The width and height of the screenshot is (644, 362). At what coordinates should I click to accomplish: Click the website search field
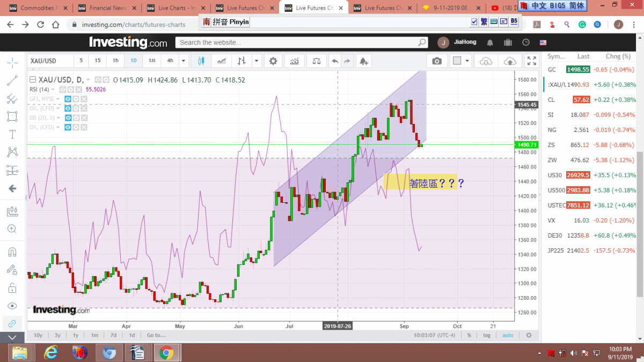tap(301, 42)
